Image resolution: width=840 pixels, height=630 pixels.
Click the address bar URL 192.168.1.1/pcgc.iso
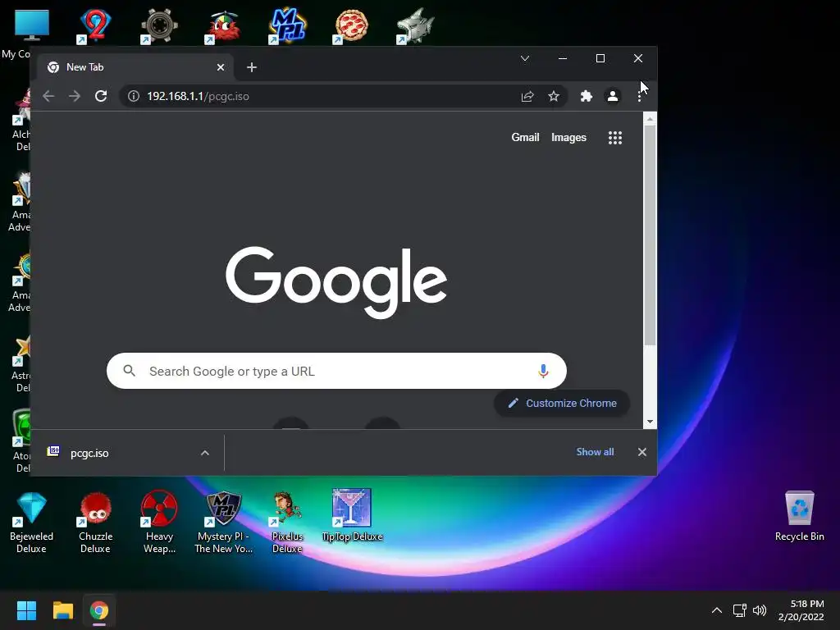click(x=198, y=97)
